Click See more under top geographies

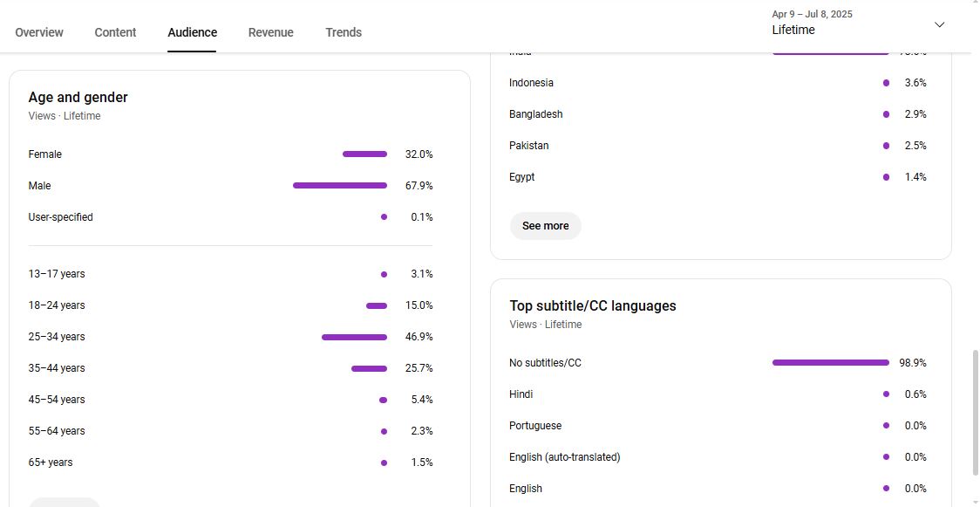tap(545, 226)
